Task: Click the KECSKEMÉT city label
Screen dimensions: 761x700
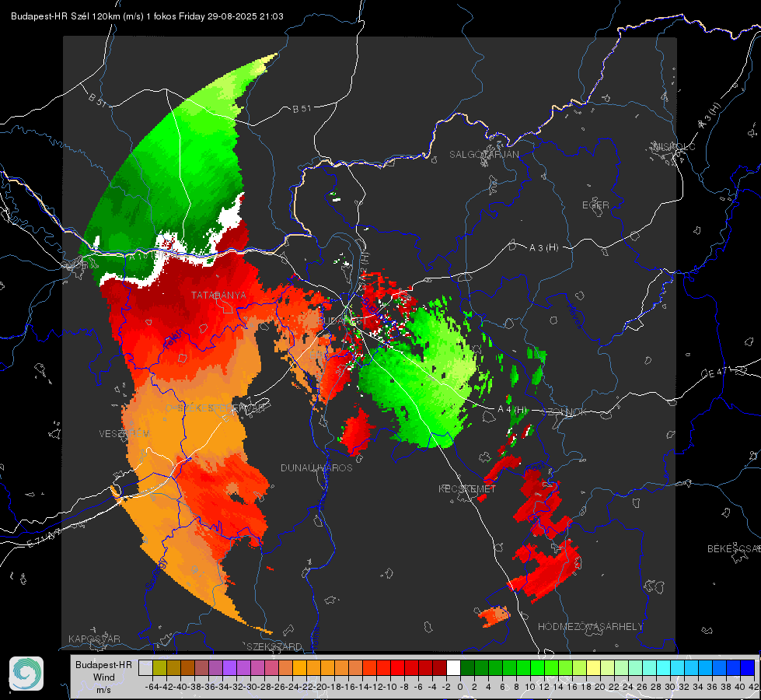Action: pos(467,488)
